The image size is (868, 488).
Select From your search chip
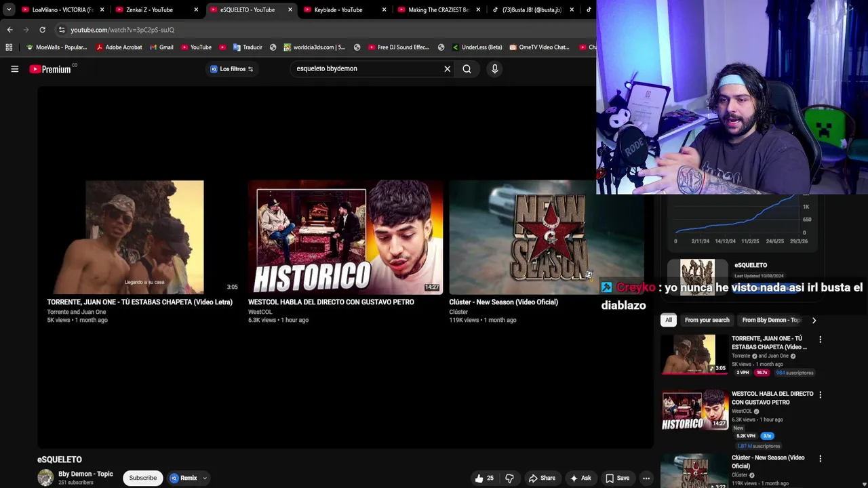pyautogui.click(x=707, y=320)
